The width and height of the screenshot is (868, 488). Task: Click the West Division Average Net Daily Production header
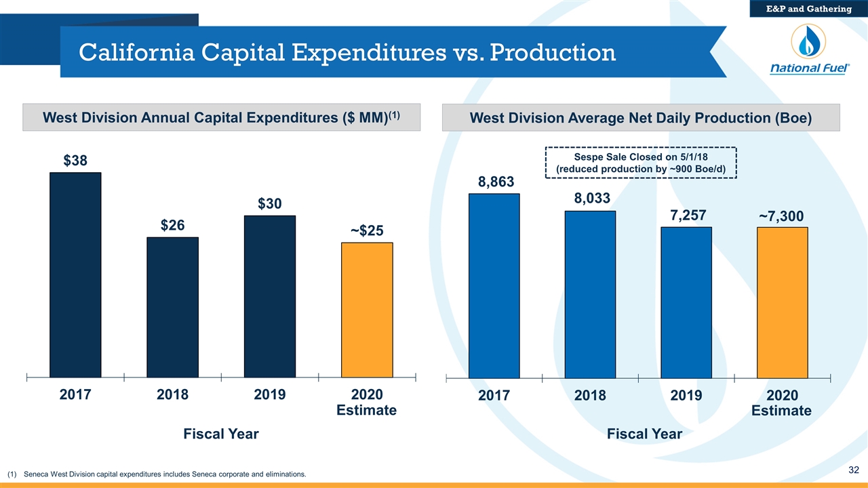click(641, 117)
